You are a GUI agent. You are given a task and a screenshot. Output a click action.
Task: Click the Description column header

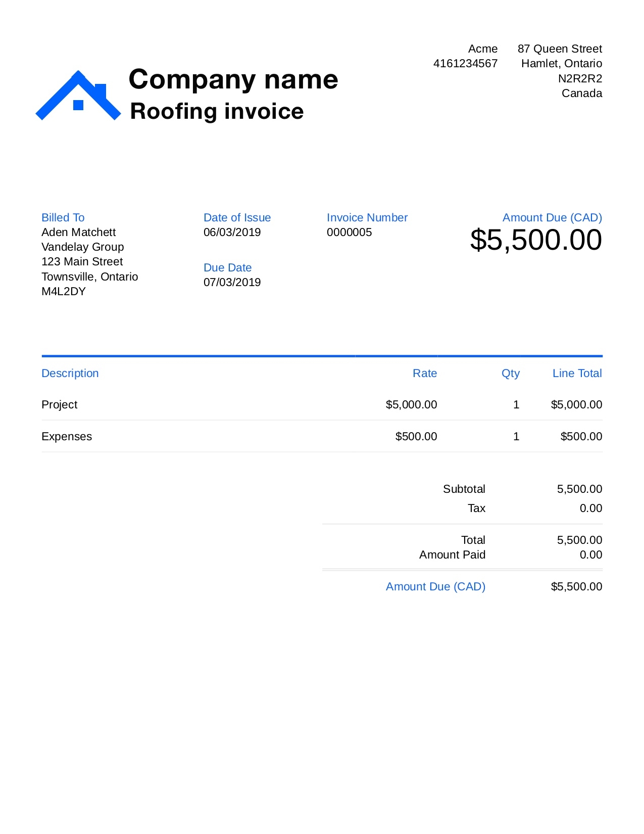[70, 373]
